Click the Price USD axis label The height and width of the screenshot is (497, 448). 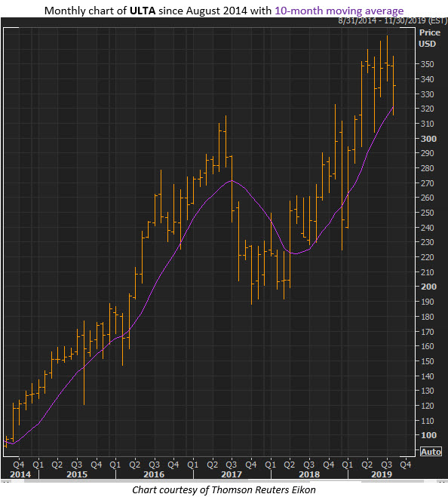click(430, 38)
